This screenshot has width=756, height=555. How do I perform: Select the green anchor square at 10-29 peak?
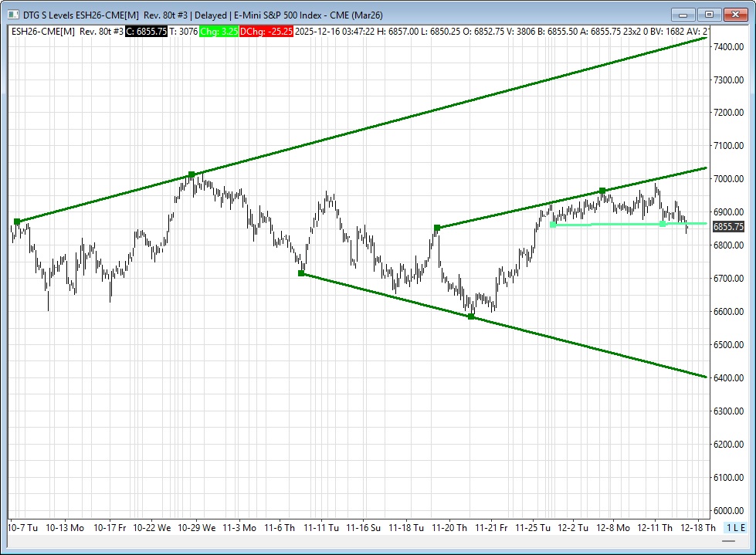(x=192, y=174)
